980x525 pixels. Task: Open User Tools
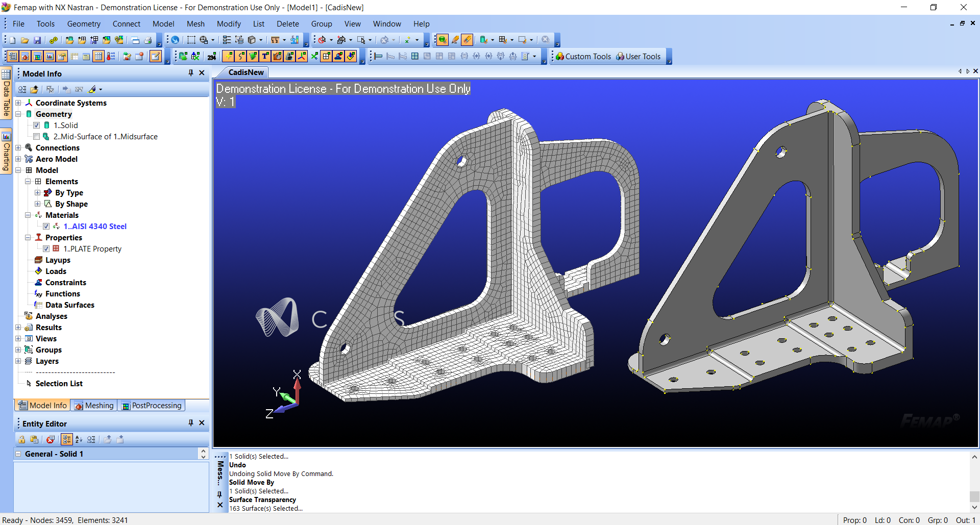639,57
